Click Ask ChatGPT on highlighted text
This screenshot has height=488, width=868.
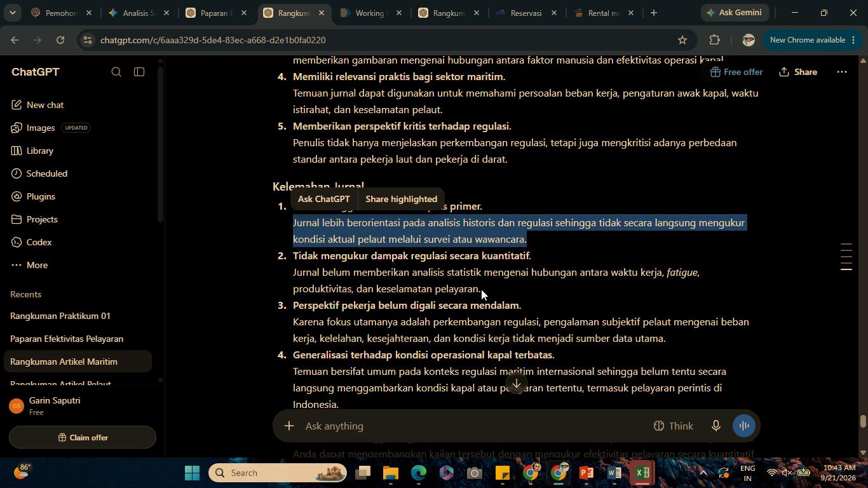point(324,199)
